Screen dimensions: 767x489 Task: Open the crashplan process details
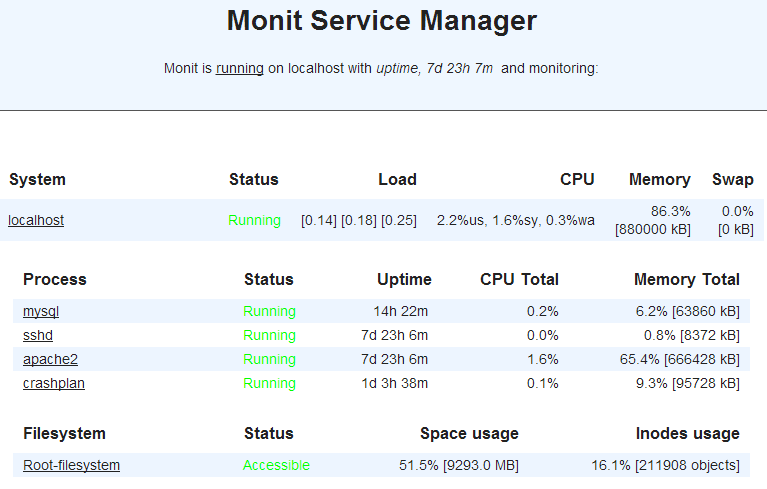click(54, 383)
